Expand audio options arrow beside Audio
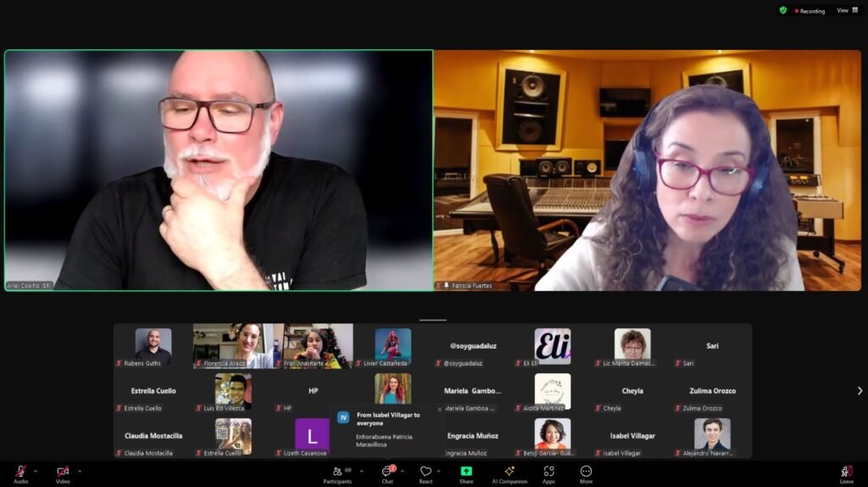 pos(36,472)
